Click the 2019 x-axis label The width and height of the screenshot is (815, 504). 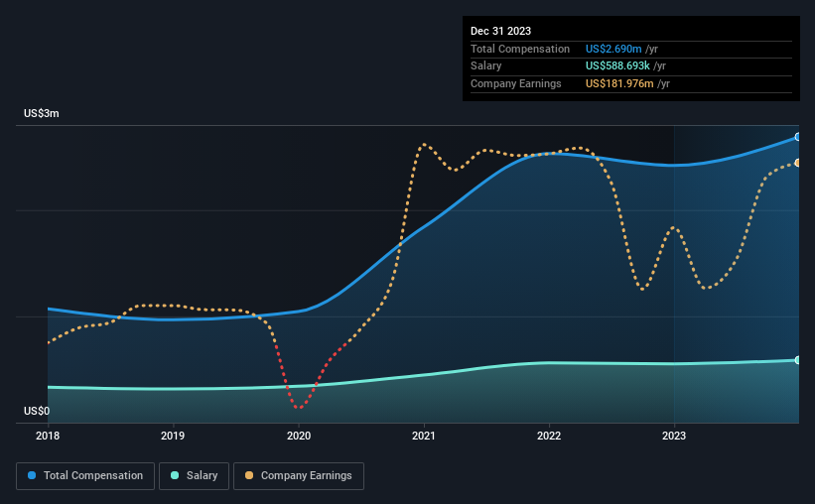(173, 436)
